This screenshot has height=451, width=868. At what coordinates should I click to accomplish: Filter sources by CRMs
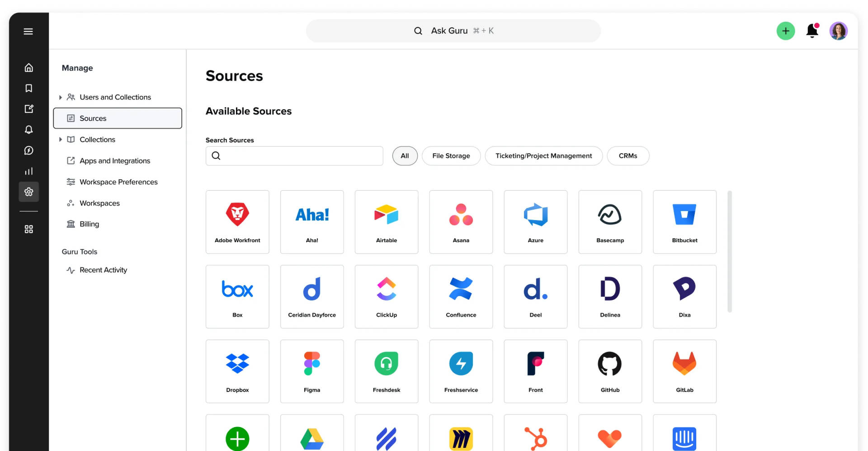628,156
